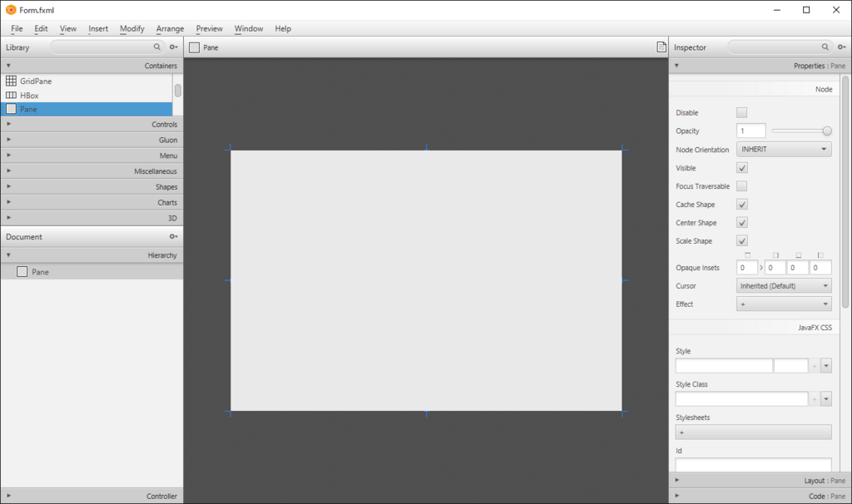Open the Node Orientation INHERIT dropdown
This screenshot has width=852, height=504.
(784, 150)
